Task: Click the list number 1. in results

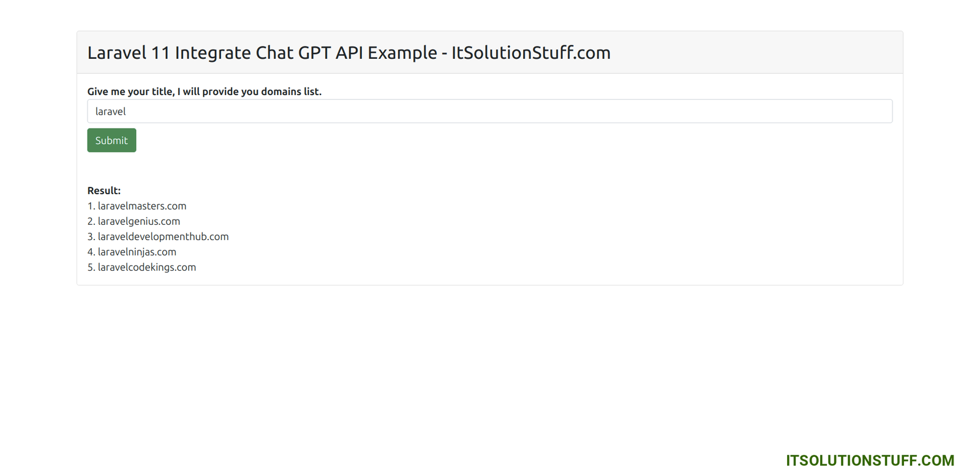Action: (91, 206)
